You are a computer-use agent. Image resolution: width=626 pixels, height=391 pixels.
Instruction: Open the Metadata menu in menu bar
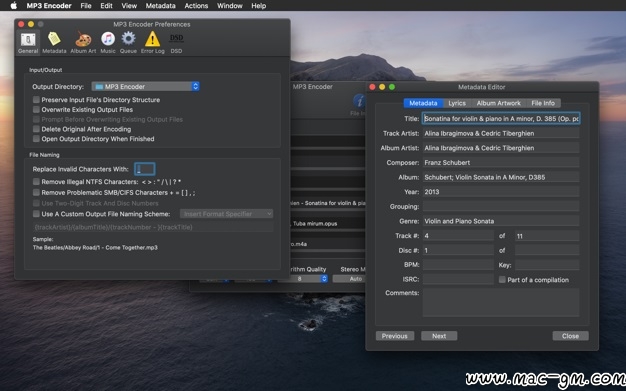(160, 6)
